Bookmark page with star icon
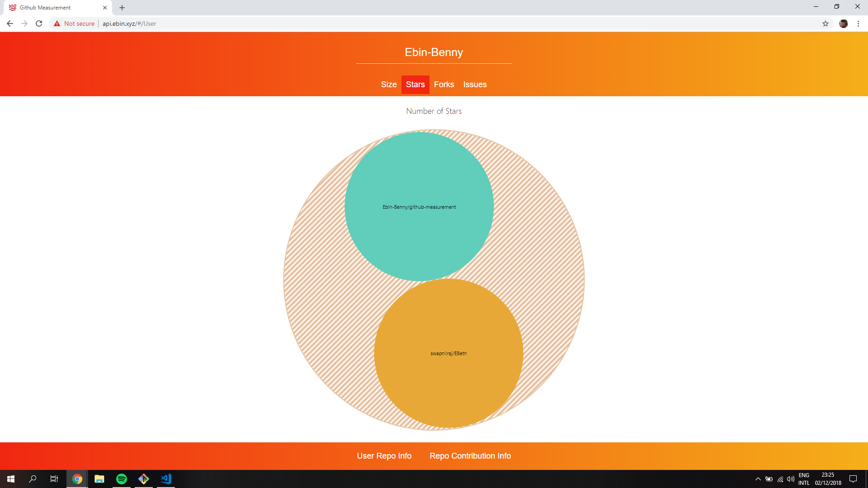The height and width of the screenshot is (488, 868). (826, 23)
